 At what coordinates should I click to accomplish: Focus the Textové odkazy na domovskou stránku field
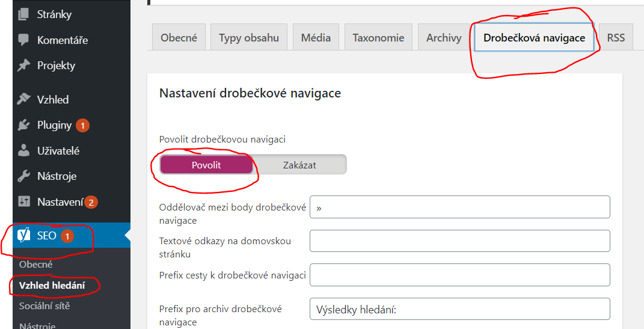pyautogui.click(x=459, y=241)
